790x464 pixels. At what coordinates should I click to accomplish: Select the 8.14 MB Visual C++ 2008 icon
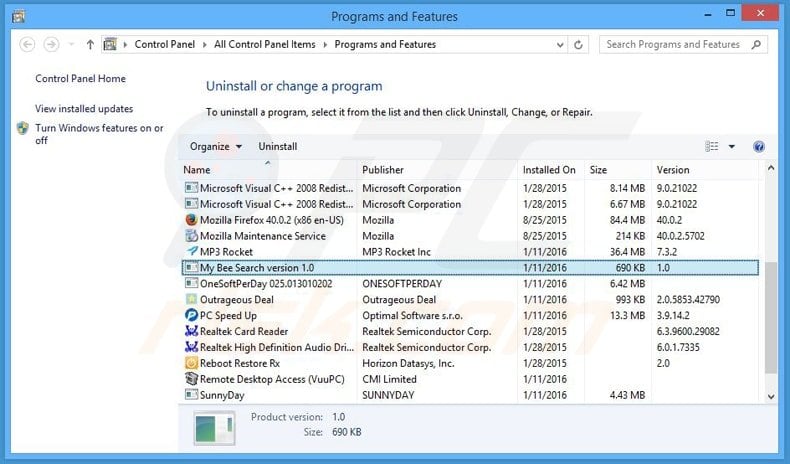(191, 188)
